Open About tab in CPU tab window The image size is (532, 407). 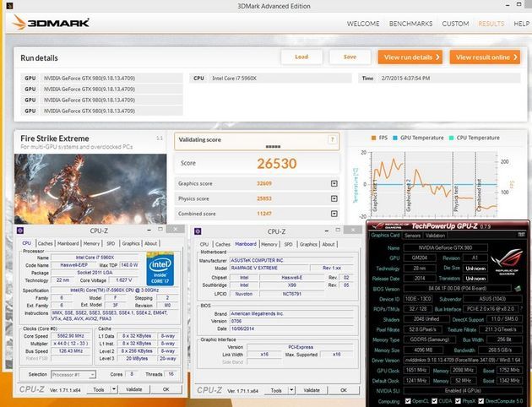click(x=150, y=243)
